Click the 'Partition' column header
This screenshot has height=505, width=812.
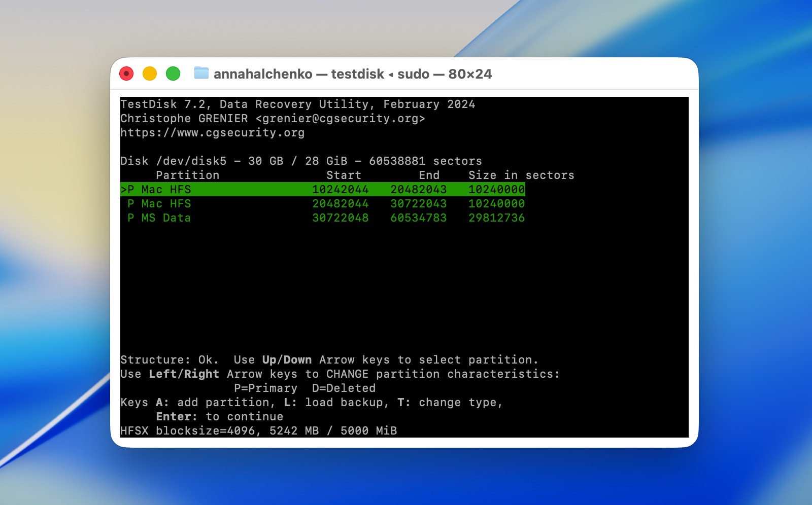188,175
